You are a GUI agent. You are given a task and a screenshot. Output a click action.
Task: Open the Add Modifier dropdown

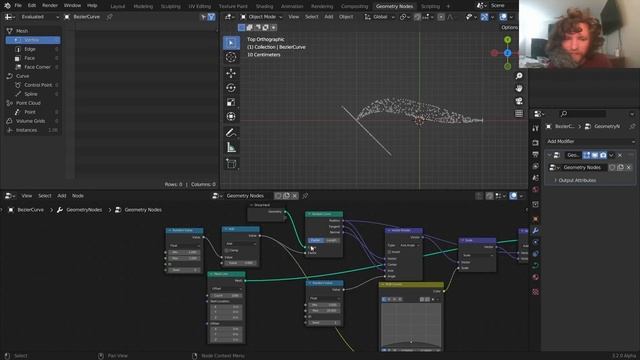(591, 141)
